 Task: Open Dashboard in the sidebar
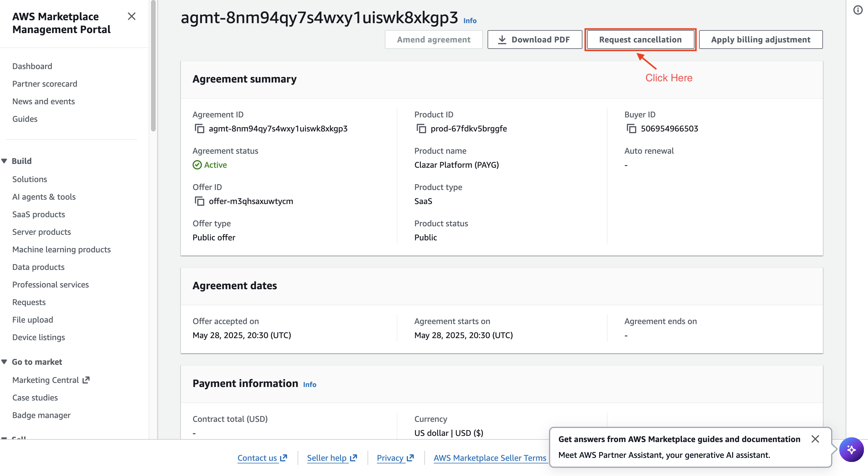pos(32,66)
